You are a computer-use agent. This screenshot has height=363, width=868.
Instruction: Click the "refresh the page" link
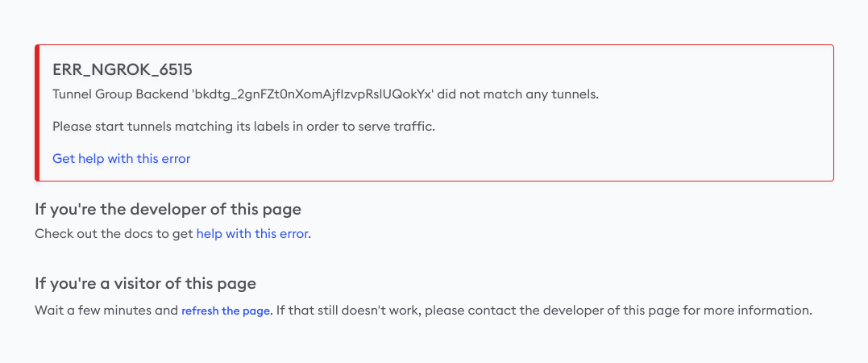click(226, 311)
